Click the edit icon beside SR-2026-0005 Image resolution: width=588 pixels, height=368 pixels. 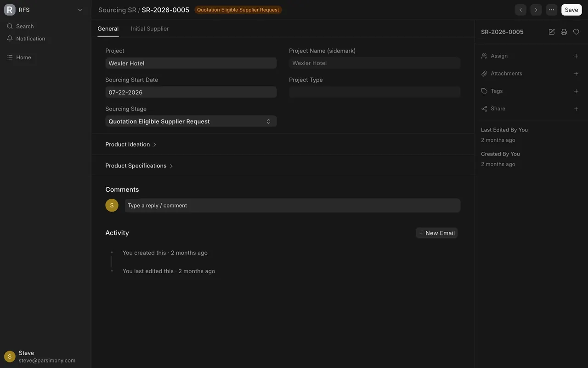point(552,32)
